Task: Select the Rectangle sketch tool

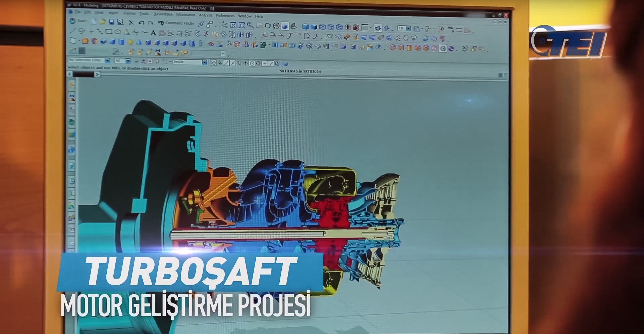Action: pyautogui.click(x=109, y=32)
